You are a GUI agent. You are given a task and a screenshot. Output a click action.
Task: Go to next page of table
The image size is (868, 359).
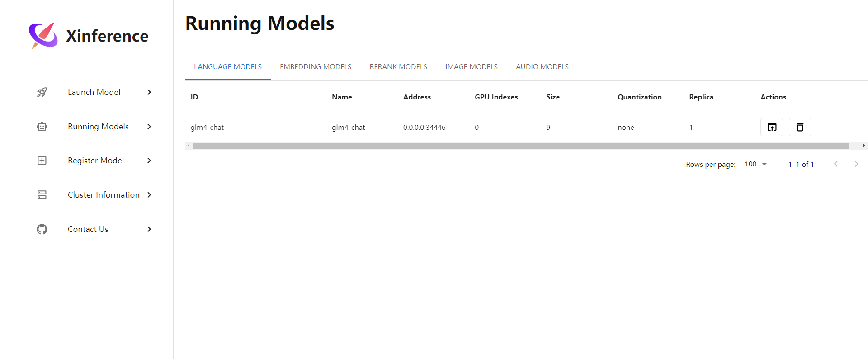coord(857,164)
